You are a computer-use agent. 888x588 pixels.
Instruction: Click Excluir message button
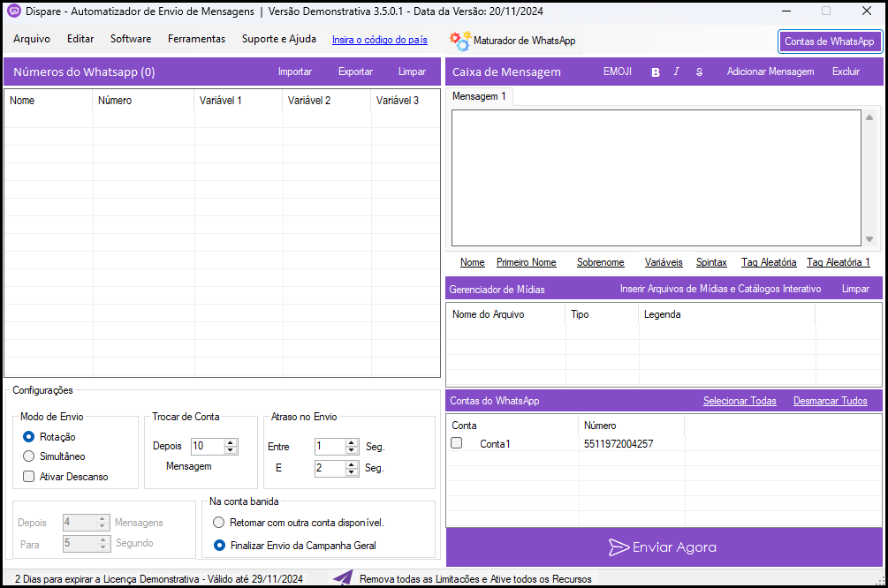[846, 72]
